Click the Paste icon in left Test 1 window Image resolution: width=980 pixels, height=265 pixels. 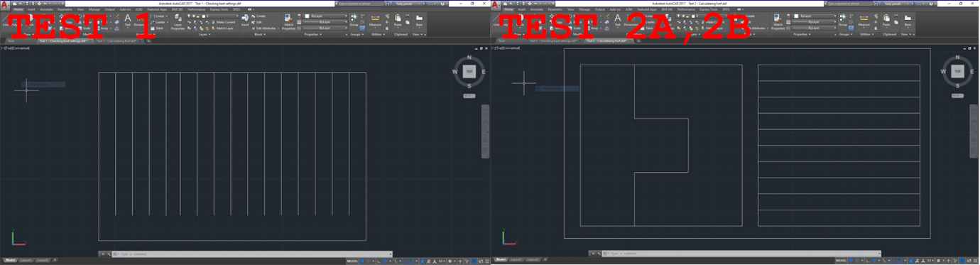(398, 21)
